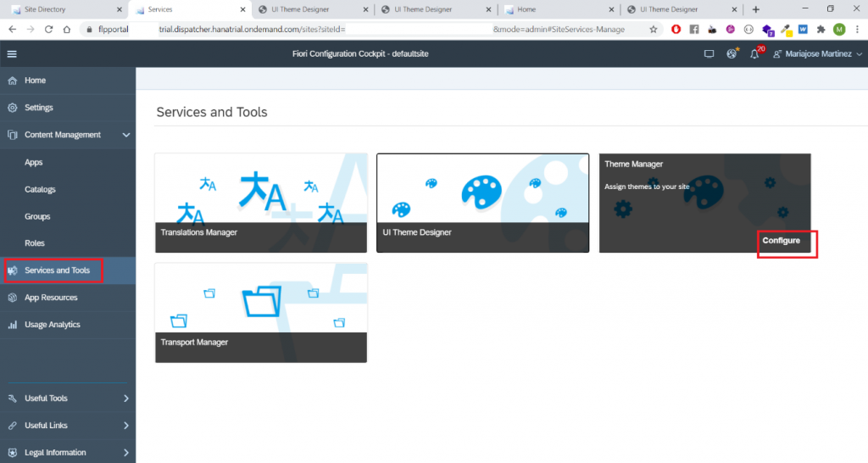Click the screen display icon in header
The height and width of the screenshot is (463, 868).
point(709,53)
